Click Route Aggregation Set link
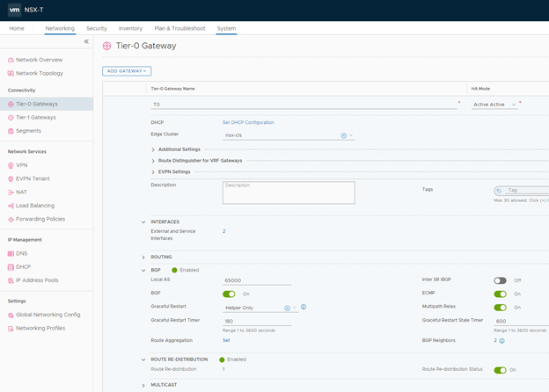This screenshot has height=392, width=549. [x=226, y=340]
